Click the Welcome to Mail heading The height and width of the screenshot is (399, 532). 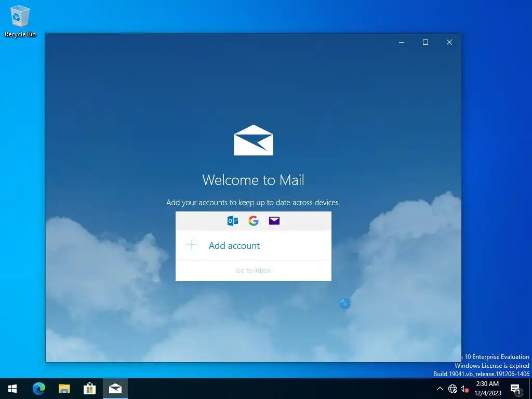253,180
